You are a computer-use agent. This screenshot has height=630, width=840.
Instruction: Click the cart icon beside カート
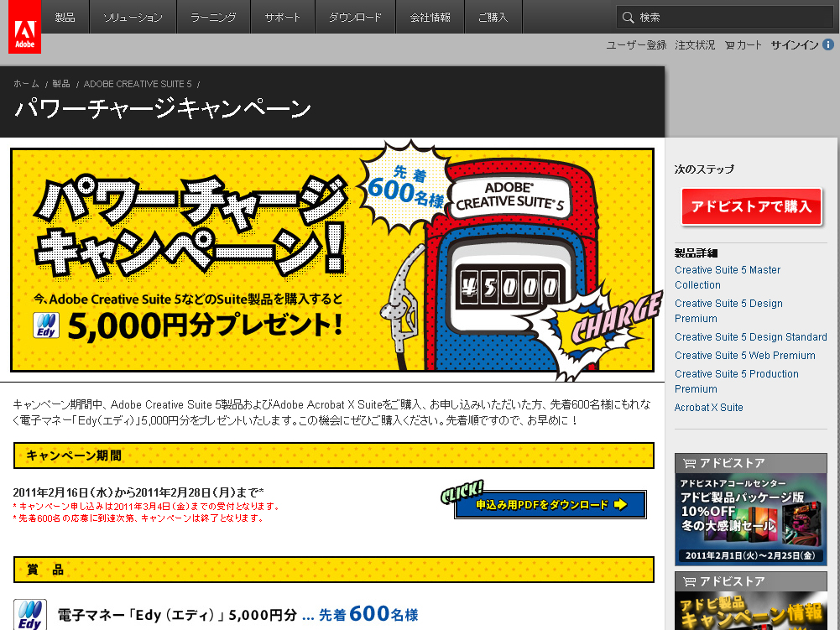pos(729,45)
